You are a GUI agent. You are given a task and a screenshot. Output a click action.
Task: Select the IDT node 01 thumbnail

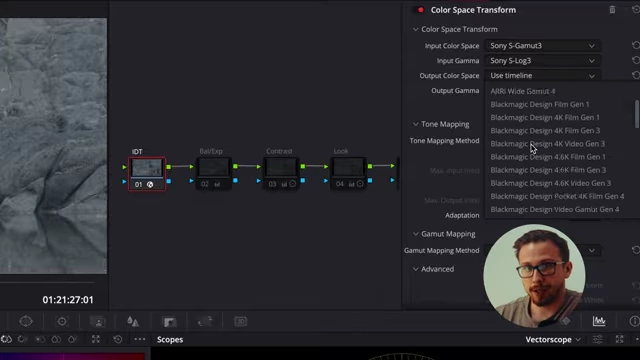coord(147,168)
